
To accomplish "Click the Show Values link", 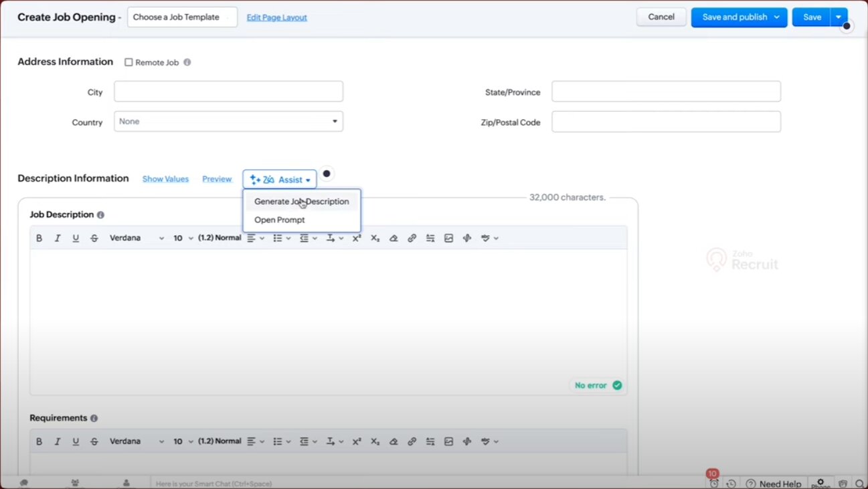I will pyautogui.click(x=165, y=179).
